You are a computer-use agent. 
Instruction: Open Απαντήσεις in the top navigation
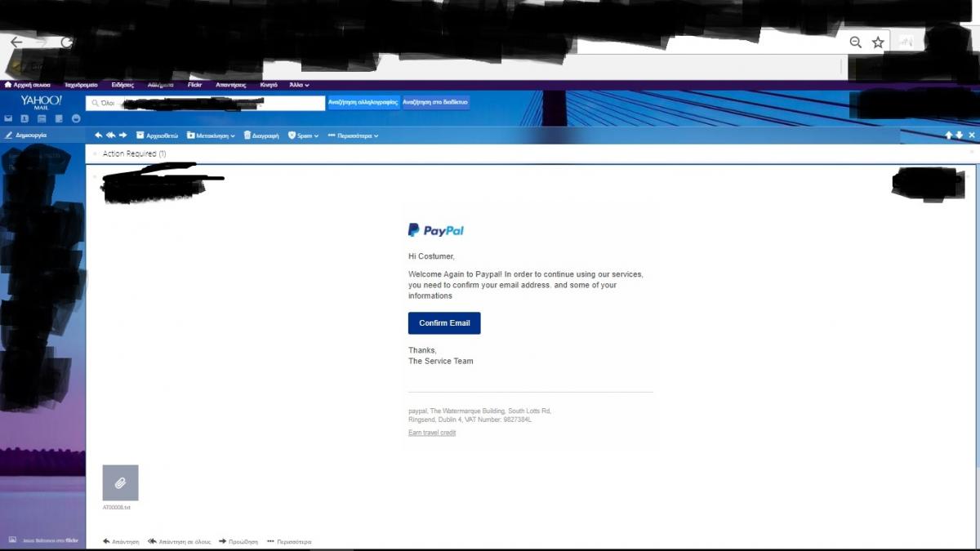231,85
